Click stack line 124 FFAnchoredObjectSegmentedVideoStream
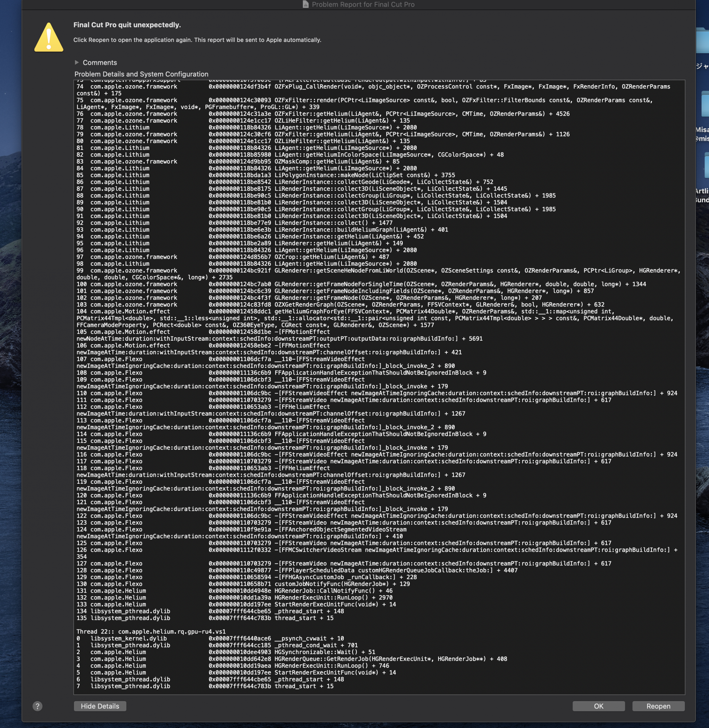This screenshot has height=728, width=709. coord(242,533)
